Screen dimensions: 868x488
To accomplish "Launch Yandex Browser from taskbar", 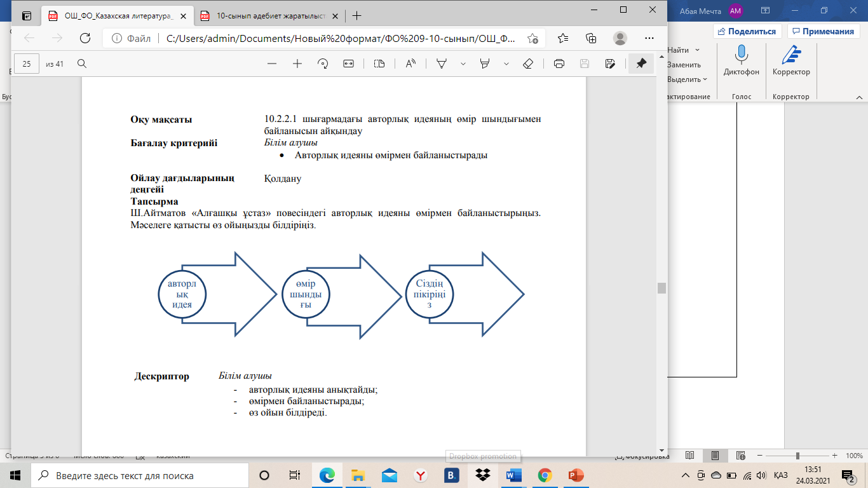I will (420, 475).
